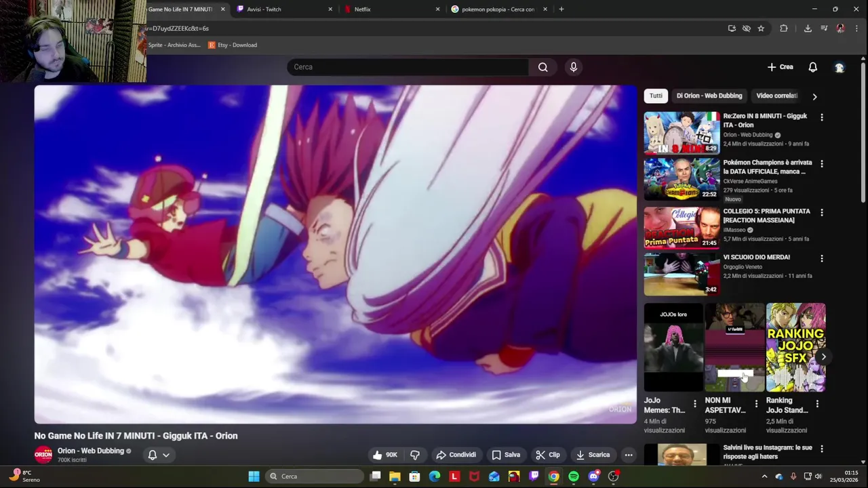This screenshot has height=488, width=868.
Task: Click the Scarica download button
Action: tap(593, 455)
